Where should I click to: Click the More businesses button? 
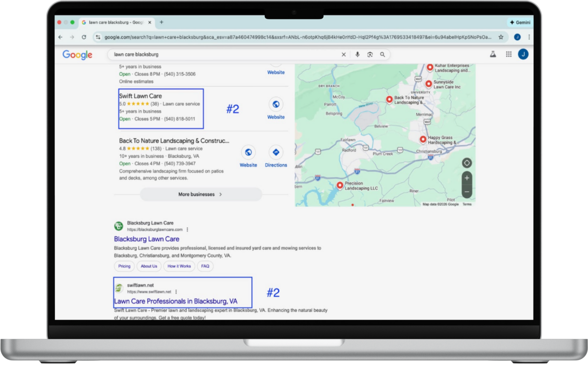[201, 194]
